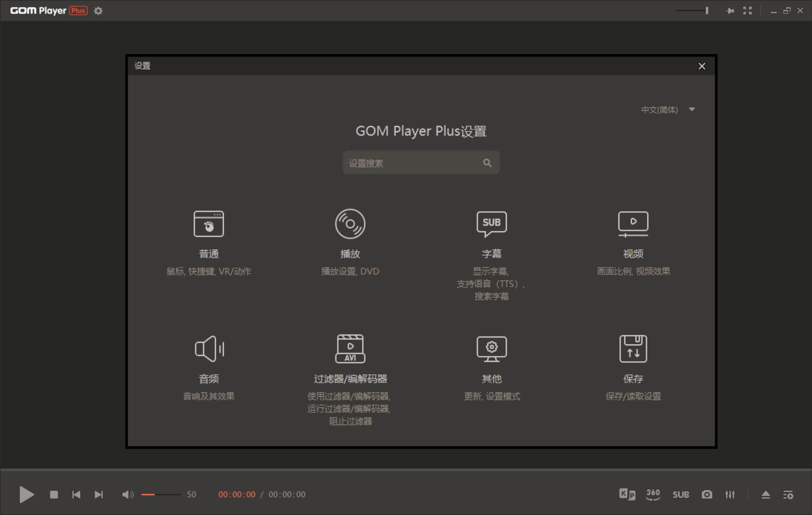Toggle the 360 VR video mode

(653, 494)
